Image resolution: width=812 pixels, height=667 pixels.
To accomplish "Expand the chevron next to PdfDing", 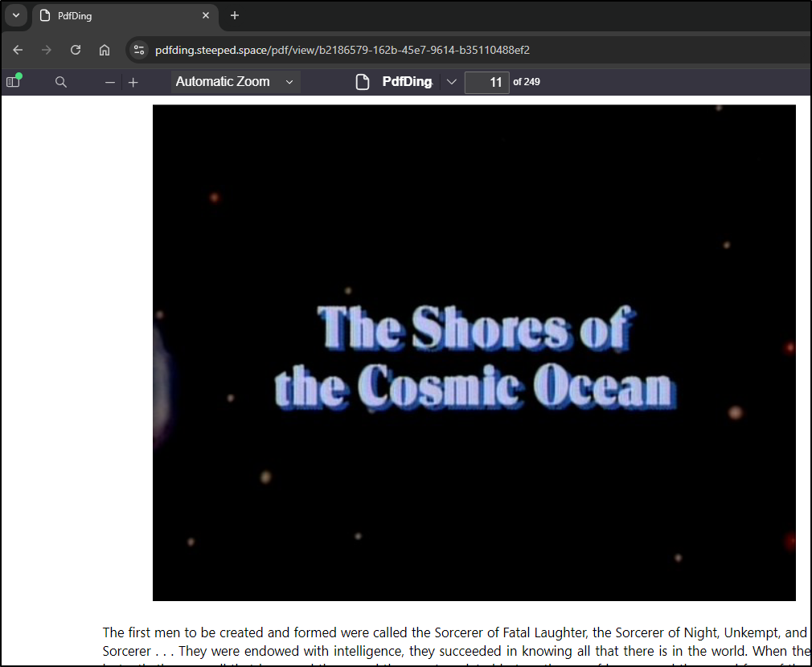I will [x=452, y=82].
